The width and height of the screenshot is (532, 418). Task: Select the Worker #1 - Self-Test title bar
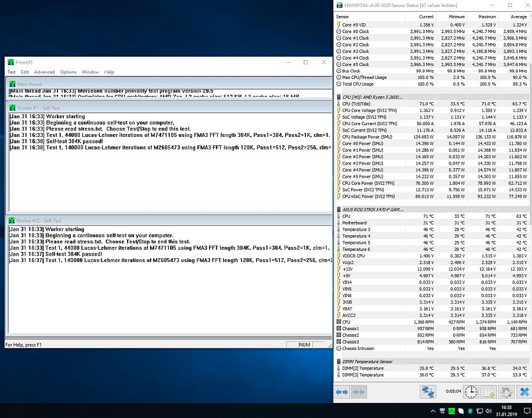point(169,108)
